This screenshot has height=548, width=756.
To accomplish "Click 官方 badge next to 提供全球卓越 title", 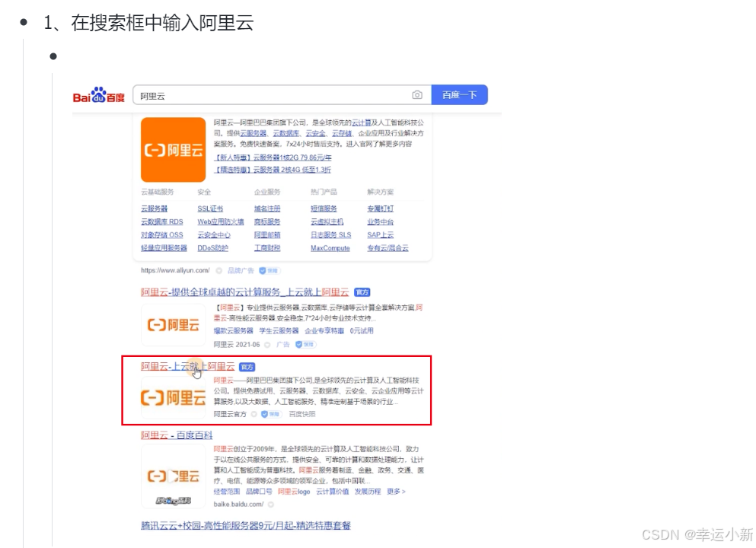I will (x=362, y=292).
